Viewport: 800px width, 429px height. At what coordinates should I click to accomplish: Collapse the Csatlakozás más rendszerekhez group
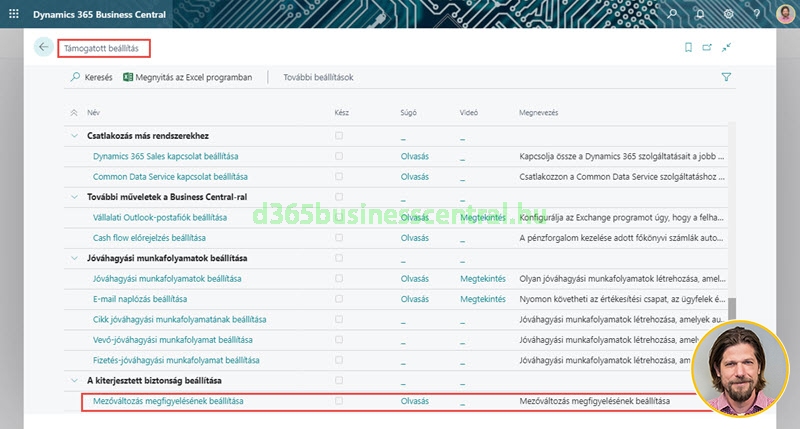coord(74,136)
